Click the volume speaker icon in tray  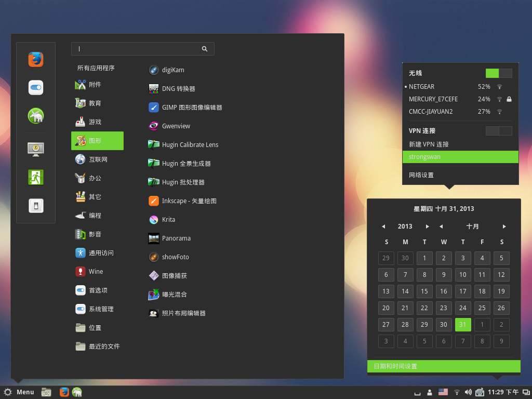pyautogui.click(x=468, y=392)
